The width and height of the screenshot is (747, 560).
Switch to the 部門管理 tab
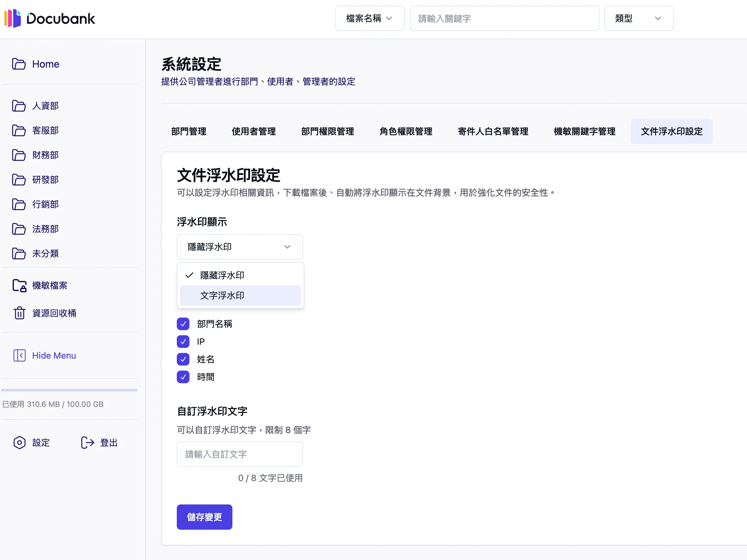pos(189,131)
